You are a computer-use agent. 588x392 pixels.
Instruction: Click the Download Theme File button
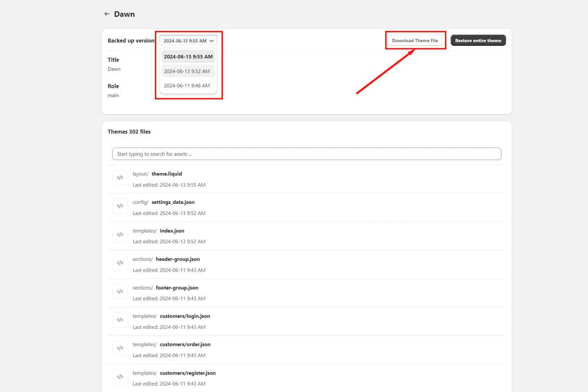[416, 40]
